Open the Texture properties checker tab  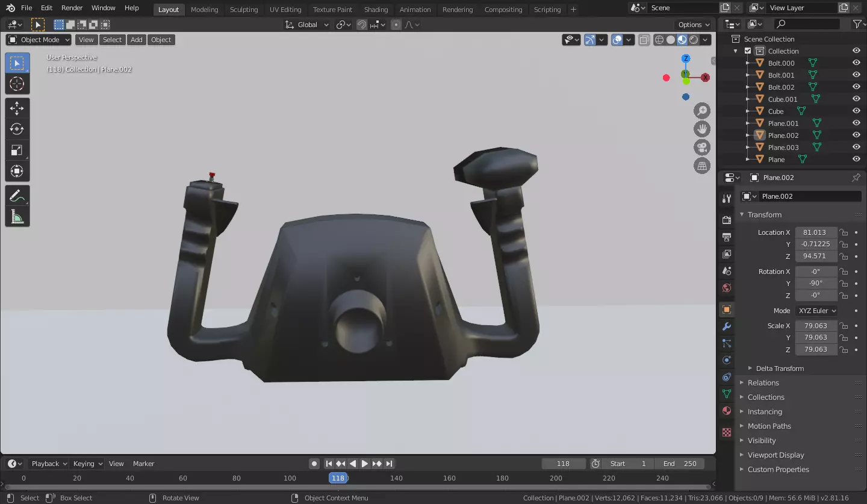[727, 432]
